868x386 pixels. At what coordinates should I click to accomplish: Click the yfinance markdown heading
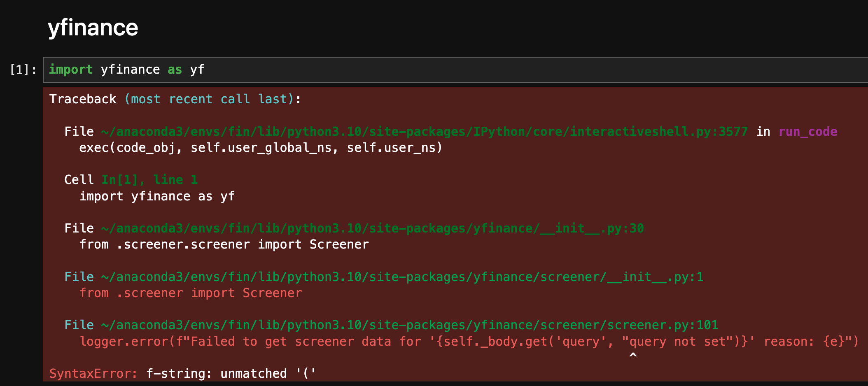[93, 28]
